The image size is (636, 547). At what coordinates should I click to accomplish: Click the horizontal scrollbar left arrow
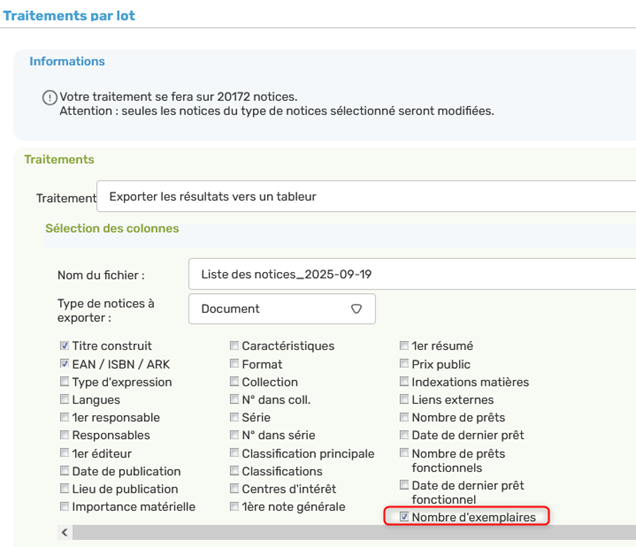pos(65,533)
